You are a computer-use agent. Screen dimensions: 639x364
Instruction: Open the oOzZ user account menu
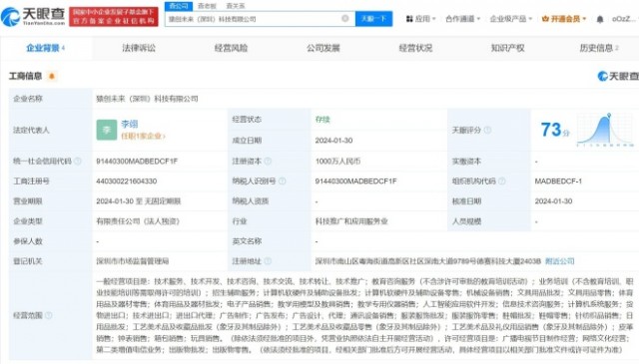coord(623,19)
